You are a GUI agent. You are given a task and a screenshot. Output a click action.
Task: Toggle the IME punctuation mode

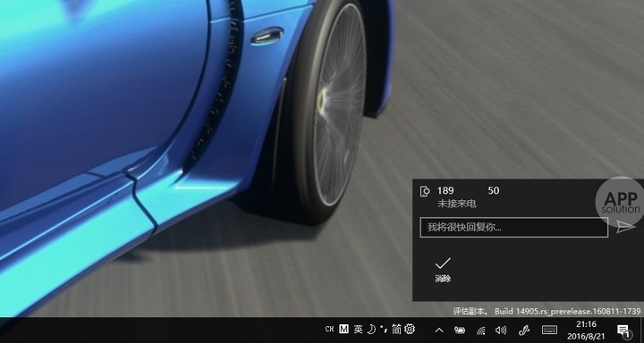(x=384, y=329)
